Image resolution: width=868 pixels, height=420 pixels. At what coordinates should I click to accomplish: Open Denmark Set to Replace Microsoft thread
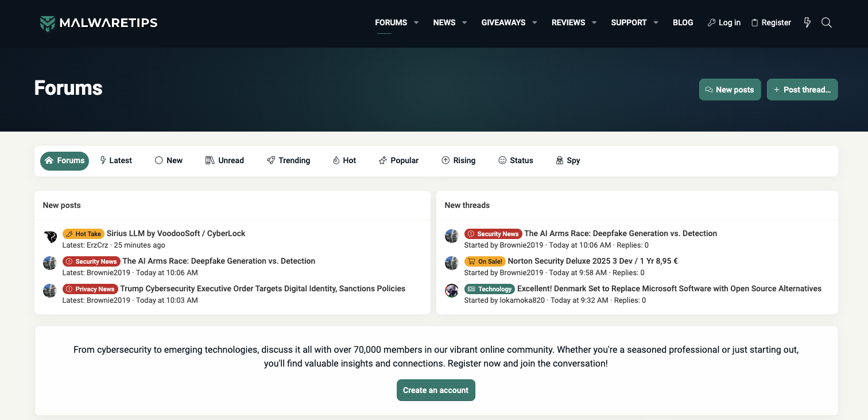[x=669, y=288]
